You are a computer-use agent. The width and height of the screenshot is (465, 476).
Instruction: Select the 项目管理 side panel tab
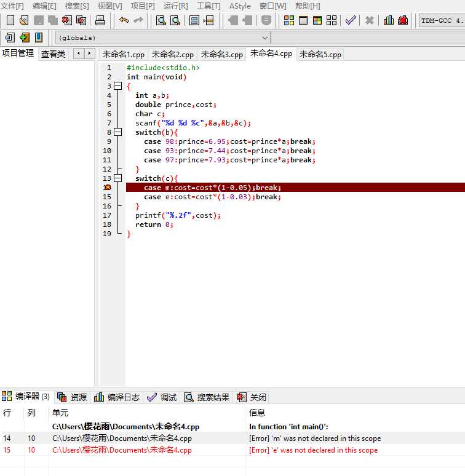tap(18, 53)
